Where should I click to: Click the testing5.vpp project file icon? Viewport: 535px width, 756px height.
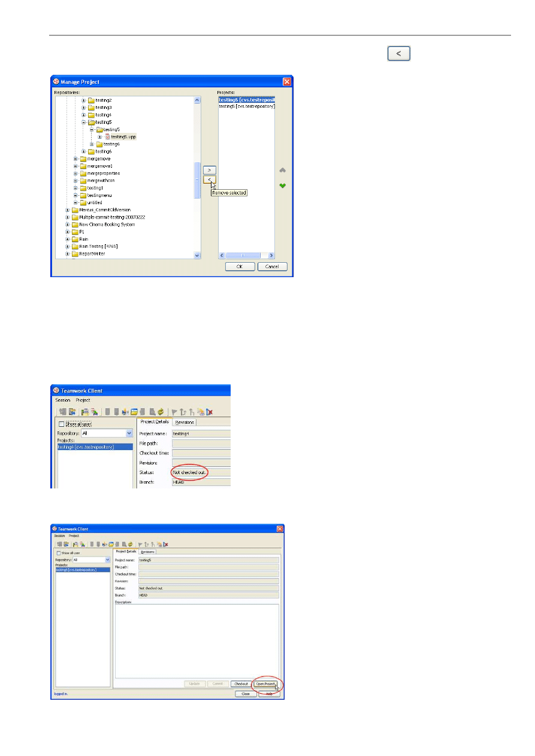coord(108,136)
